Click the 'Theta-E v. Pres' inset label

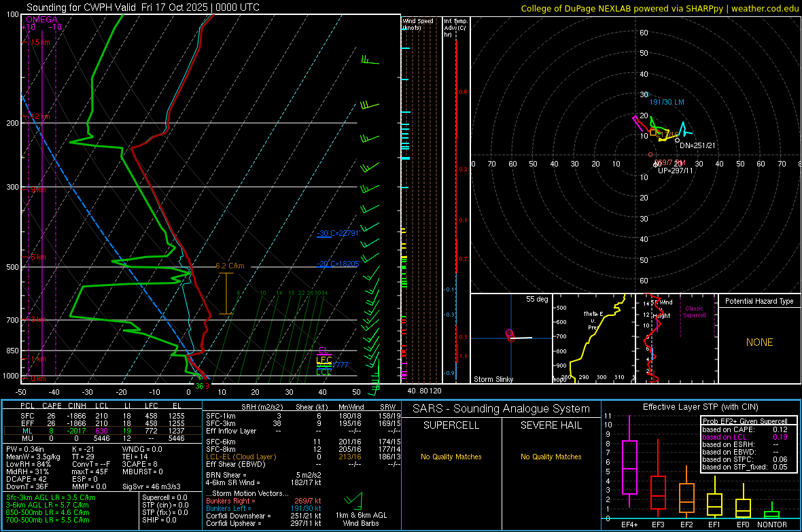point(593,320)
